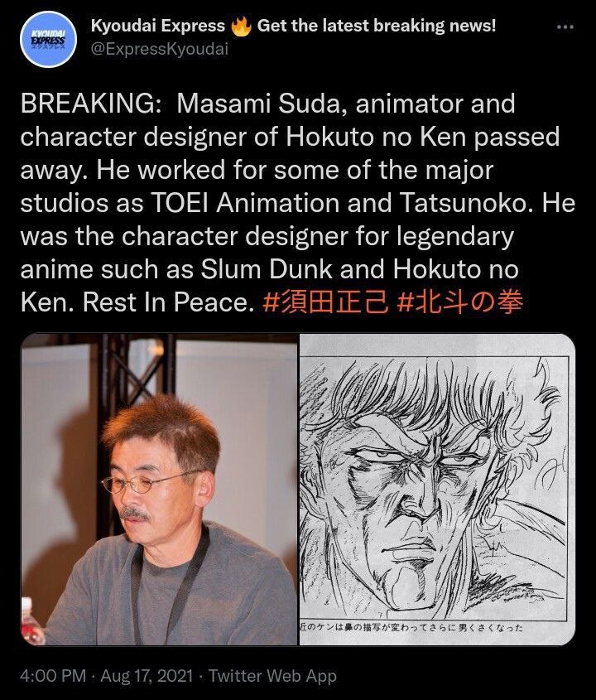
Task: Follow the #須田正己 hashtag
Action: (x=325, y=302)
